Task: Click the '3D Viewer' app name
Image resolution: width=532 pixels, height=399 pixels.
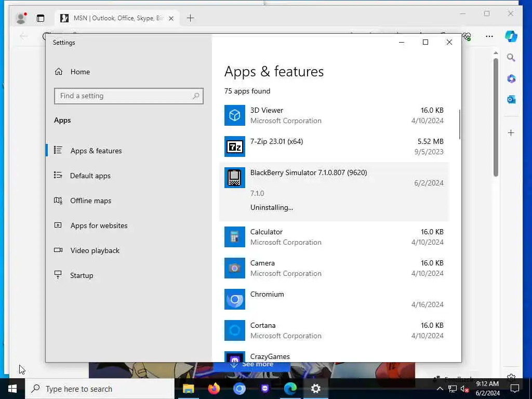Action: point(267,110)
